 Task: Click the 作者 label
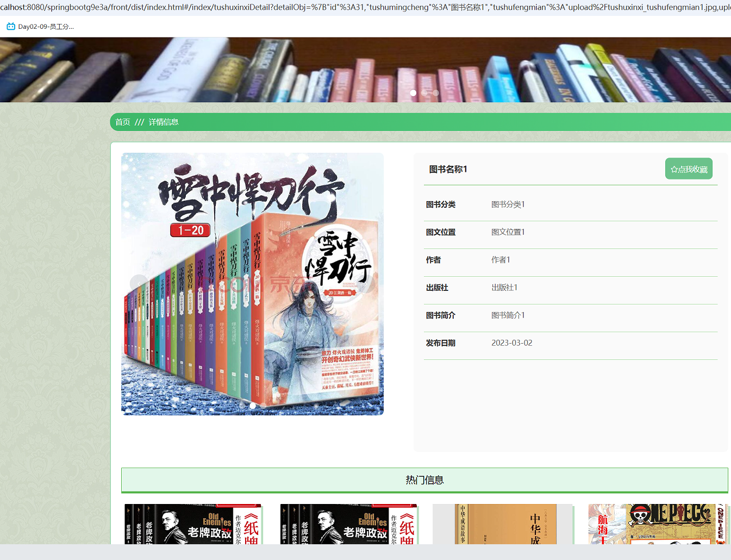click(x=433, y=260)
